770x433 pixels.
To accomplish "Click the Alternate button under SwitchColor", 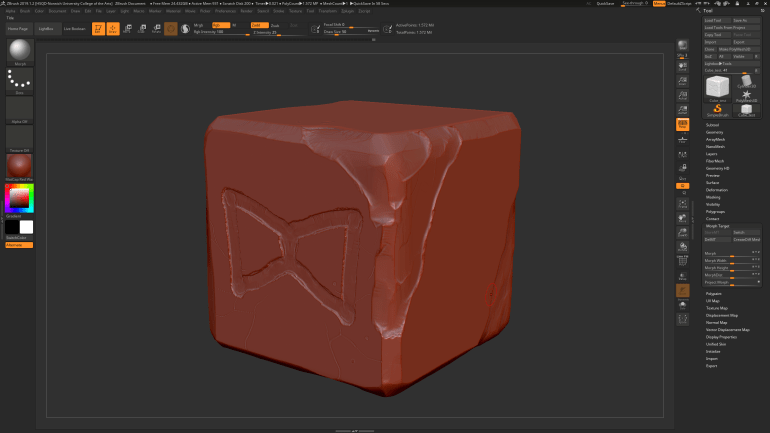I will [19, 245].
